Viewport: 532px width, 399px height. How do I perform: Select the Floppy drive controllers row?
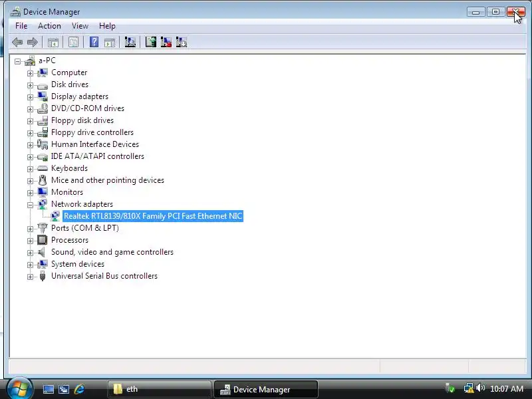(92, 132)
